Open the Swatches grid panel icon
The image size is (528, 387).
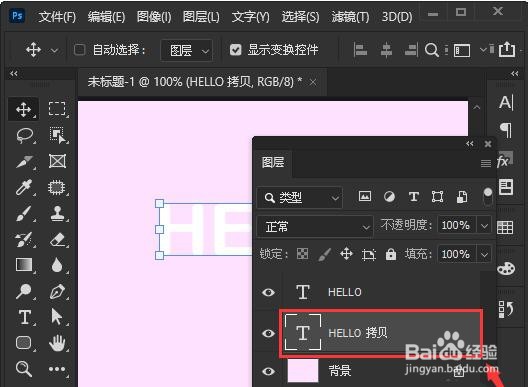coord(505,227)
